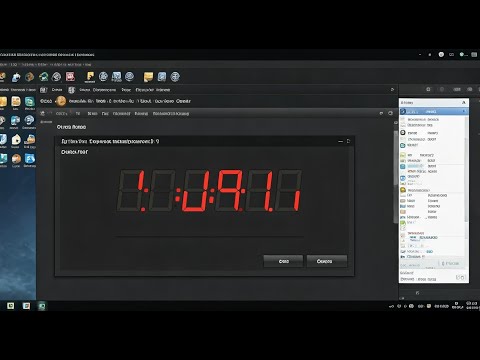Screen dimensions: 480x360
Task: Click the round orange avatar icon below the toolbar
Action: click(x=61, y=101)
